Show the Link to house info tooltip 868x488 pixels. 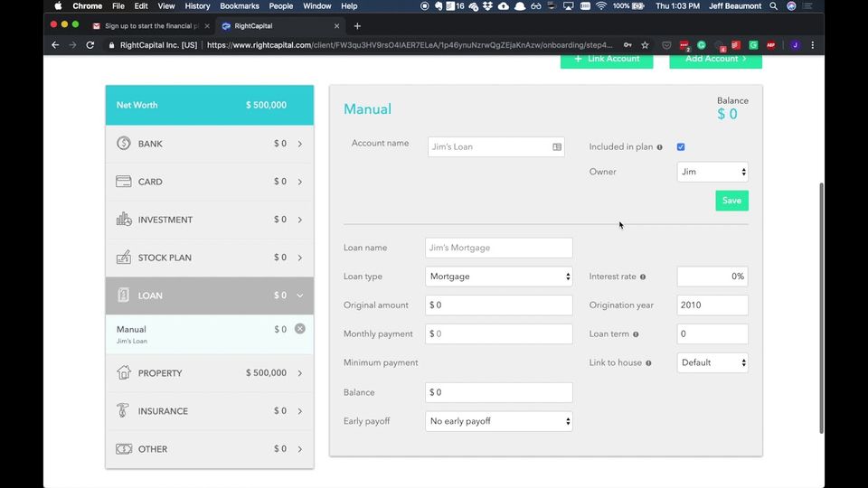[648, 363]
